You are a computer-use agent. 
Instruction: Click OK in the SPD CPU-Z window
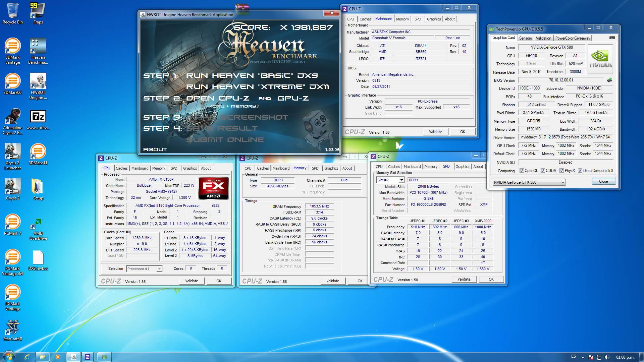pyautogui.click(x=491, y=279)
